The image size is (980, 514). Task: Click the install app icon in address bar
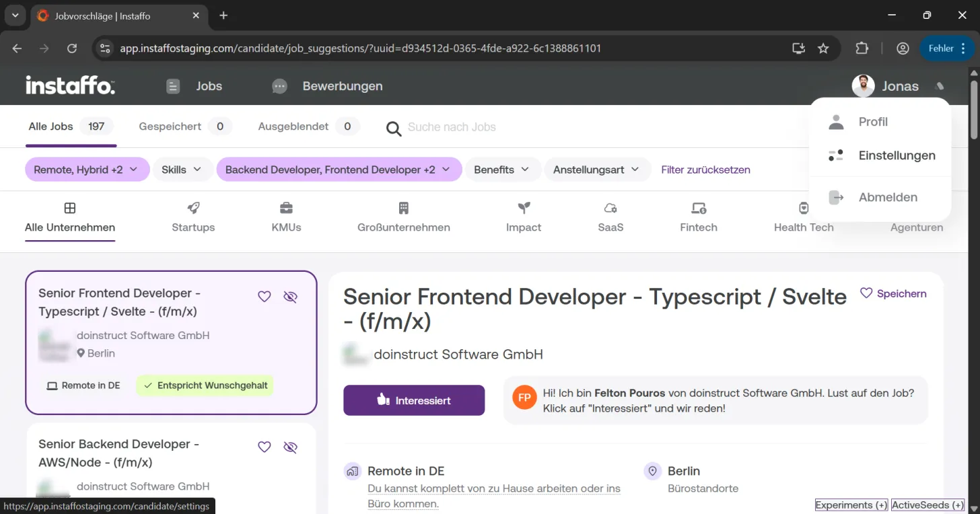[x=799, y=48]
